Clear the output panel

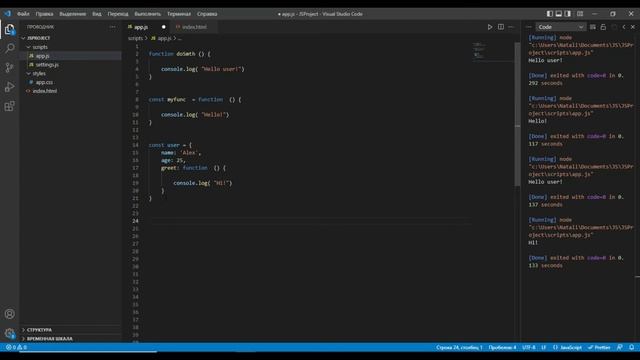593,27
